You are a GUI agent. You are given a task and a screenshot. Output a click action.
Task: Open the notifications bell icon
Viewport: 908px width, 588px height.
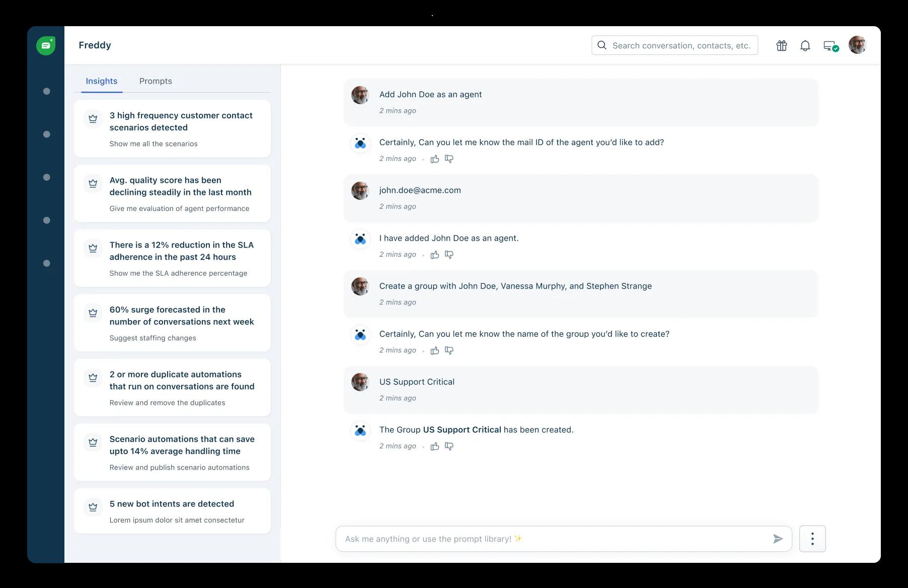805,46
